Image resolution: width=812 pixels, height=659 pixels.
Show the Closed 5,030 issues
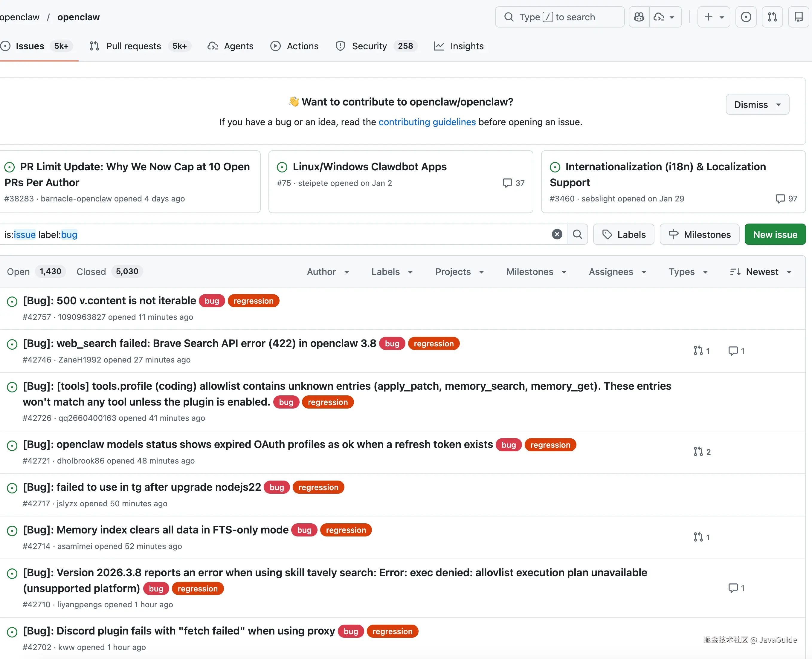click(x=109, y=271)
